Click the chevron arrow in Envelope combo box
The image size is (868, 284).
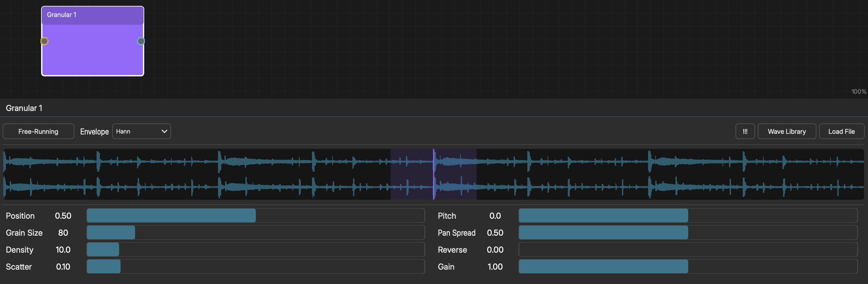click(164, 131)
